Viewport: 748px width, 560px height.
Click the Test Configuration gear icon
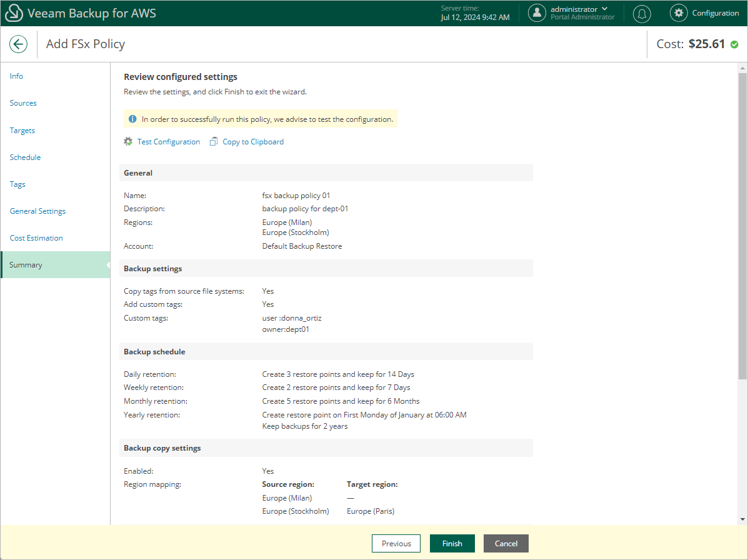coord(128,142)
